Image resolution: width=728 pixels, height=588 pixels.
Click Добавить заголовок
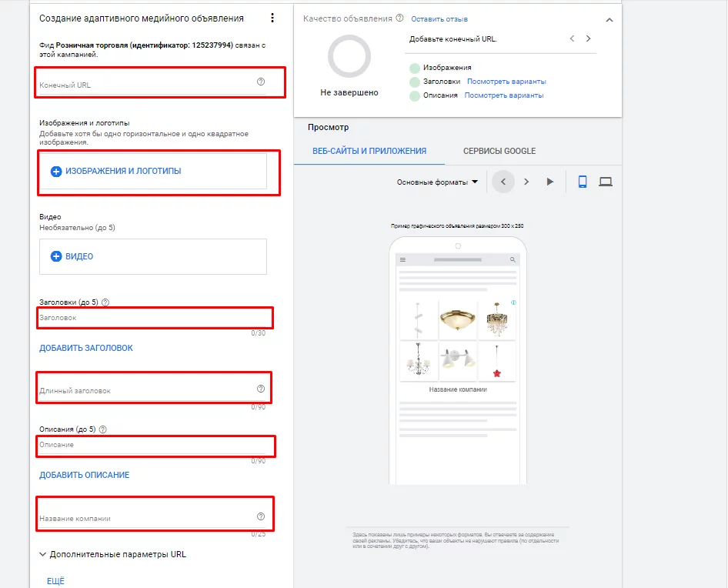86,348
